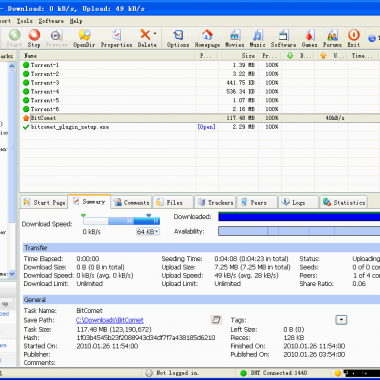Adjust the Download Speed slider
The height and width of the screenshot is (380, 380).
point(121,221)
